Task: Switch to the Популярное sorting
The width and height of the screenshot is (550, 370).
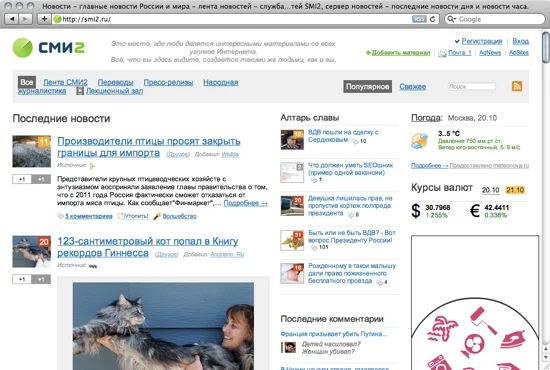Action: [367, 87]
